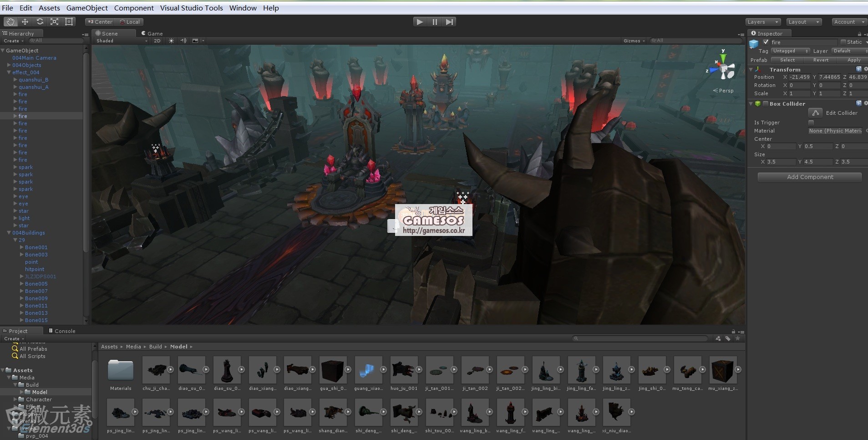Switch to the Game tab
The height and width of the screenshot is (440, 868).
click(x=152, y=33)
